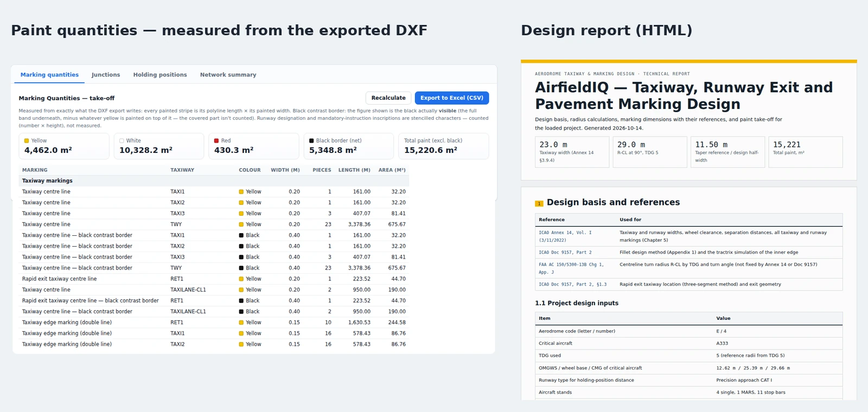Screen dimensions: 868x412
Task: Select 'Rapid exit taxiway centre line — black contrast border'
Action: pos(91,301)
